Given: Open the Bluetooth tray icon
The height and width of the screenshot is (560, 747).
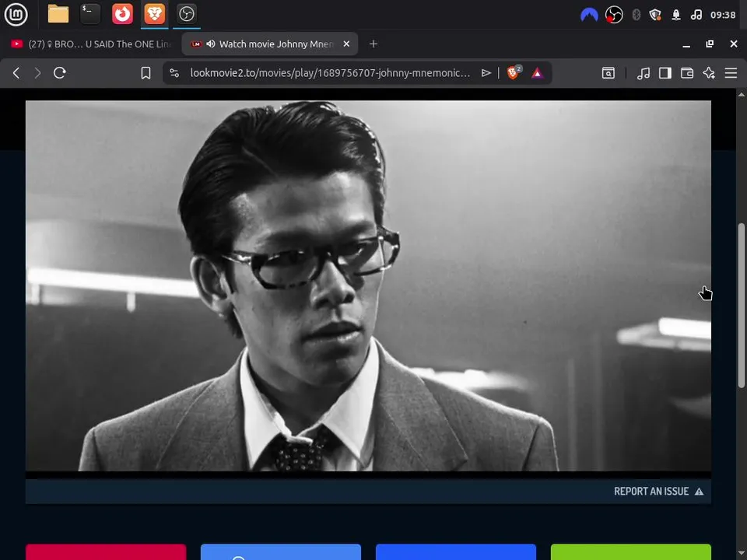Looking at the screenshot, I should coord(636,15).
